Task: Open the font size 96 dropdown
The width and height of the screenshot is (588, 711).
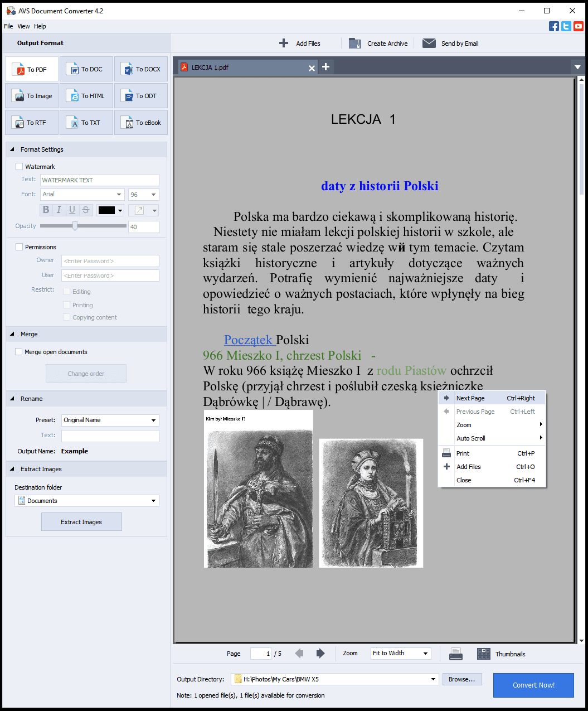Action: 144,194
